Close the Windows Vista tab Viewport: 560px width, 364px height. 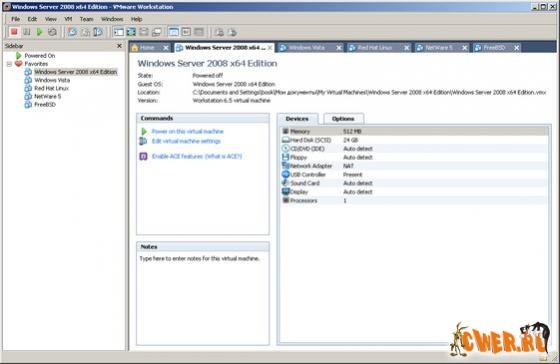[339, 48]
